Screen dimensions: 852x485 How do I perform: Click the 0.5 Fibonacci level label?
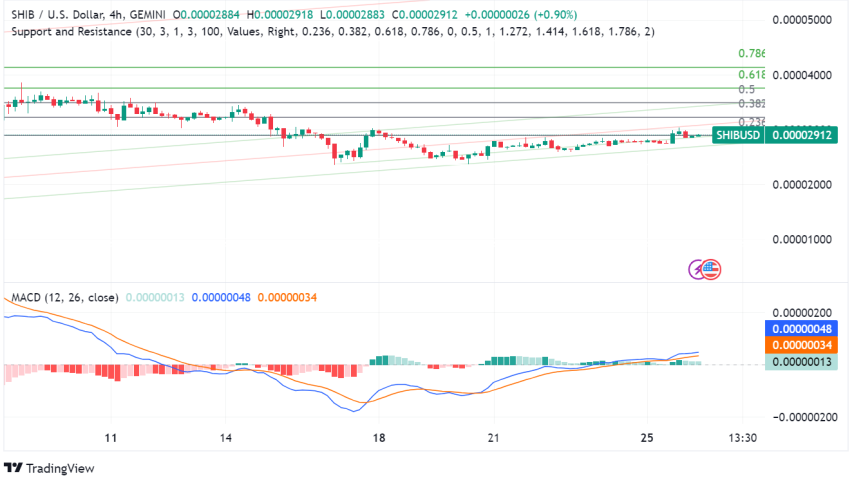[x=745, y=89]
